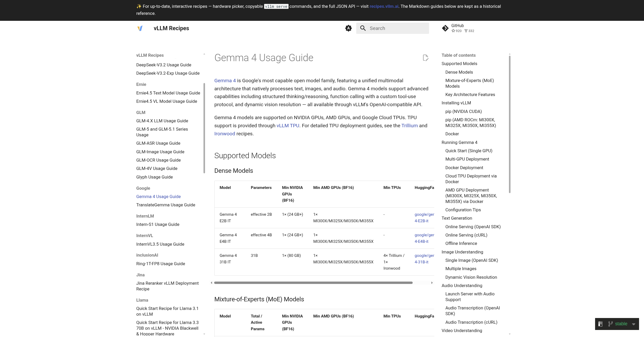Open Ring-1T-FP8 Usage Guide

(x=161, y=264)
